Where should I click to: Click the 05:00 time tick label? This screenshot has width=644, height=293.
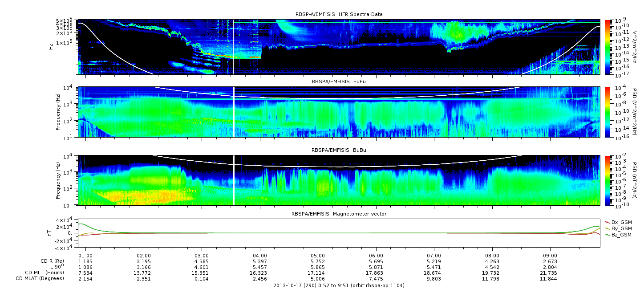tap(318, 255)
